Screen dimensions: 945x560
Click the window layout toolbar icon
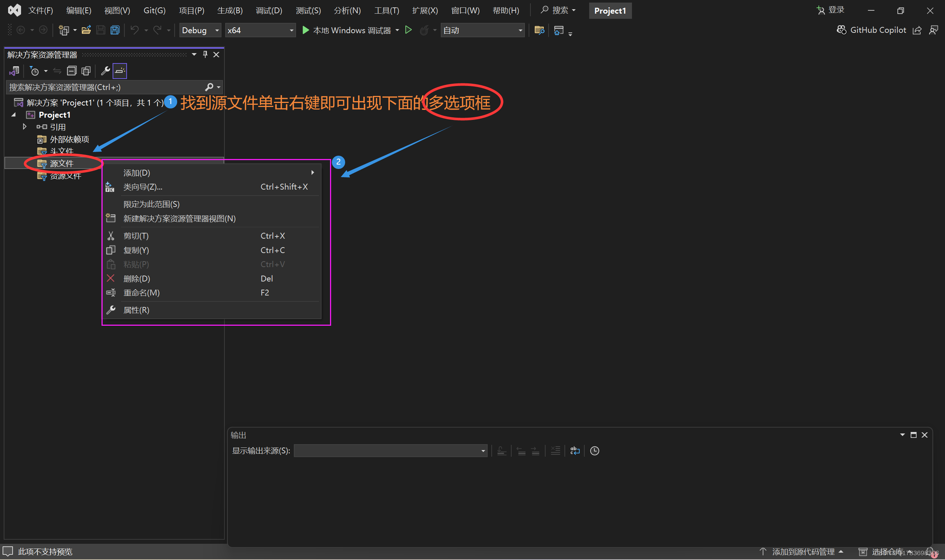tap(559, 30)
